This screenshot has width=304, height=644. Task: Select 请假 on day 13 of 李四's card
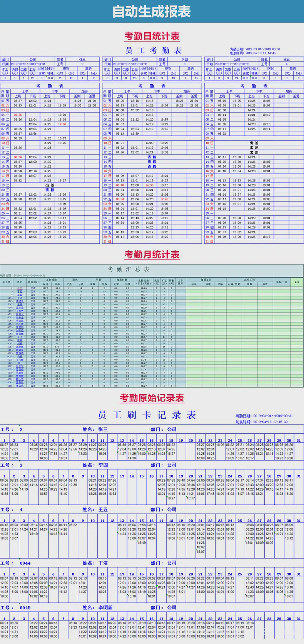[152, 157]
